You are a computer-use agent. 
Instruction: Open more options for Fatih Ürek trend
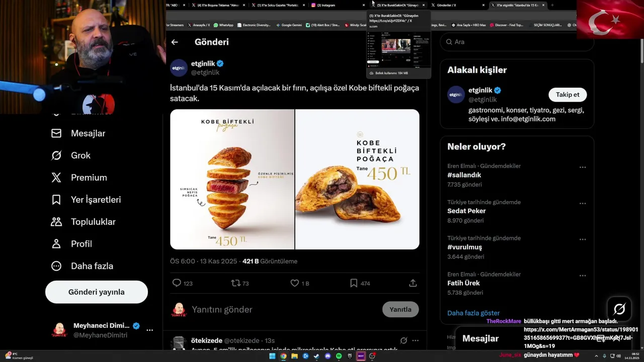click(583, 276)
